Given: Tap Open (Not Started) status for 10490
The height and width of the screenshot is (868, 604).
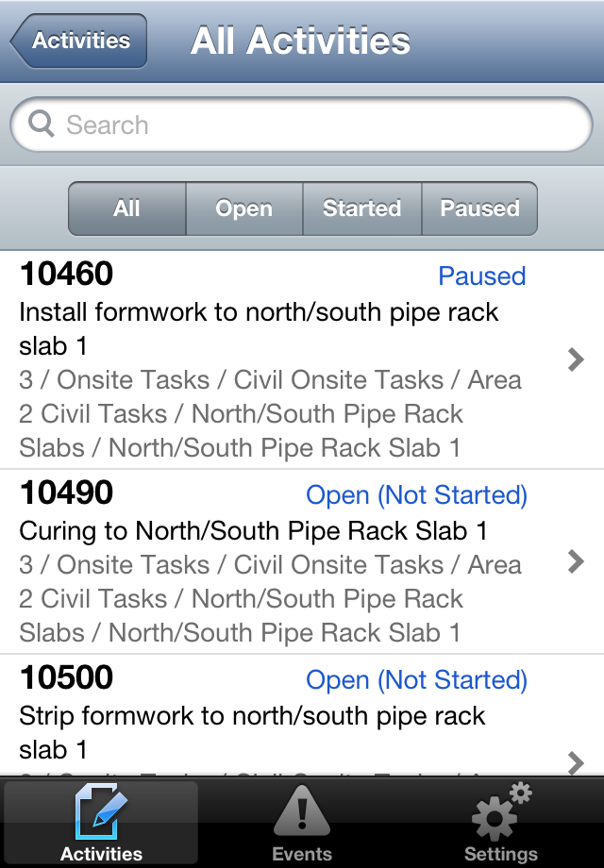Looking at the screenshot, I should (416, 495).
